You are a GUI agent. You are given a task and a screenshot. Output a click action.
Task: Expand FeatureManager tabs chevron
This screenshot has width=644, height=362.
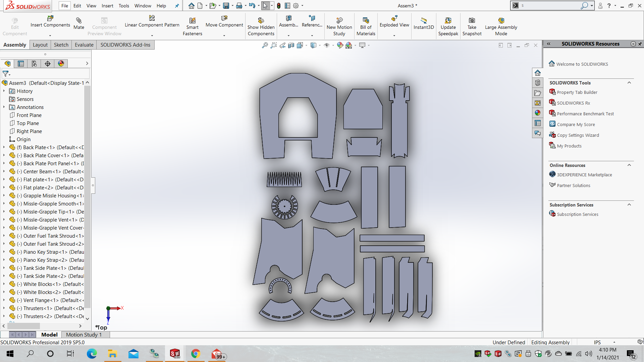[x=87, y=63]
